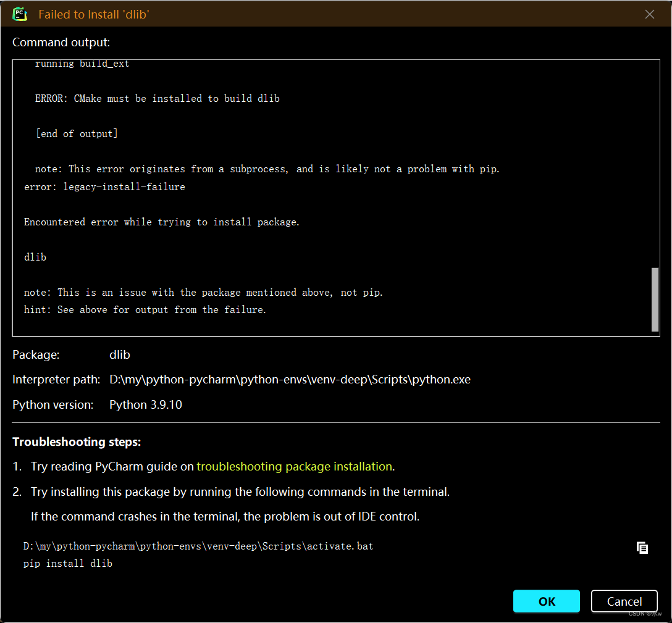Click 'Try installing this package by running' step
The width and height of the screenshot is (672, 623).
(x=240, y=491)
